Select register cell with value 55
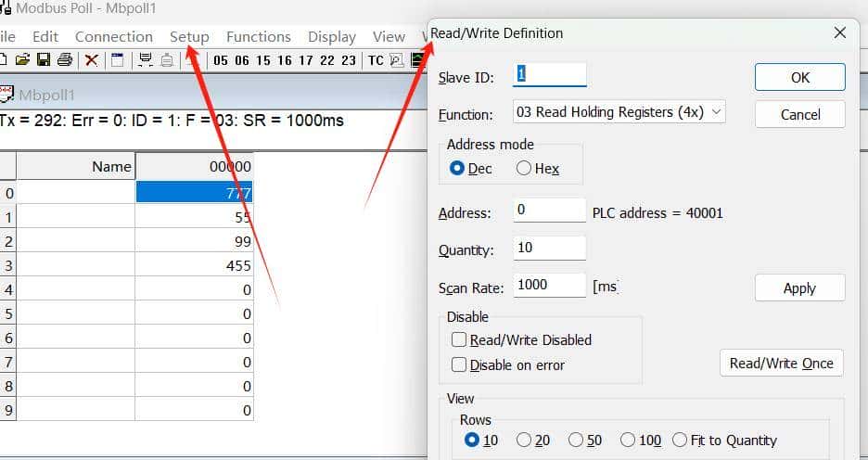The image size is (868, 460). [x=195, y=217]
